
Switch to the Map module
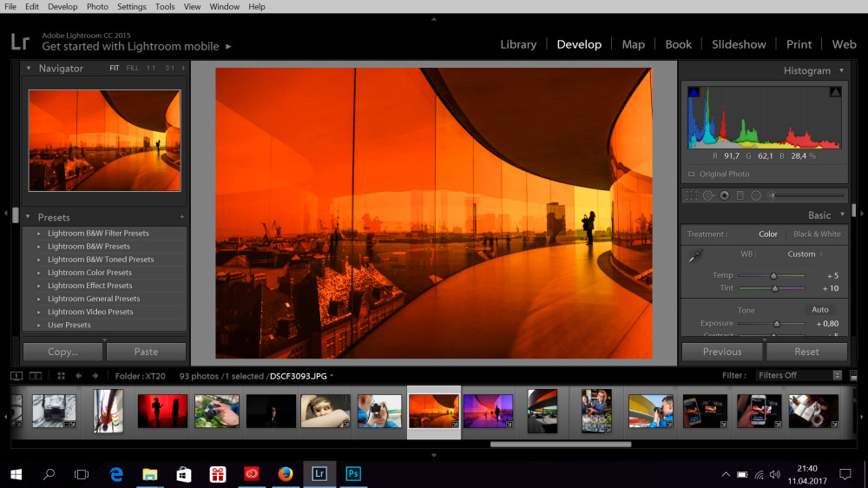[x=634, y=44]
